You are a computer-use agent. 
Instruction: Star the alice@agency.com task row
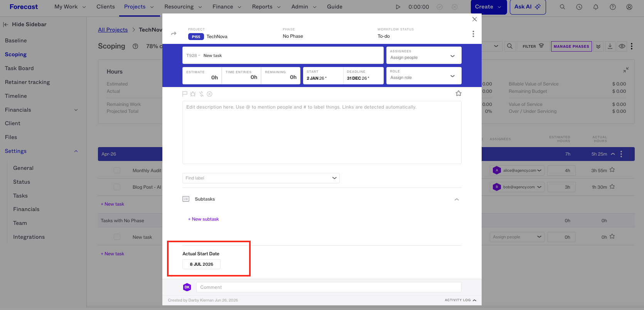coord(612,170)
